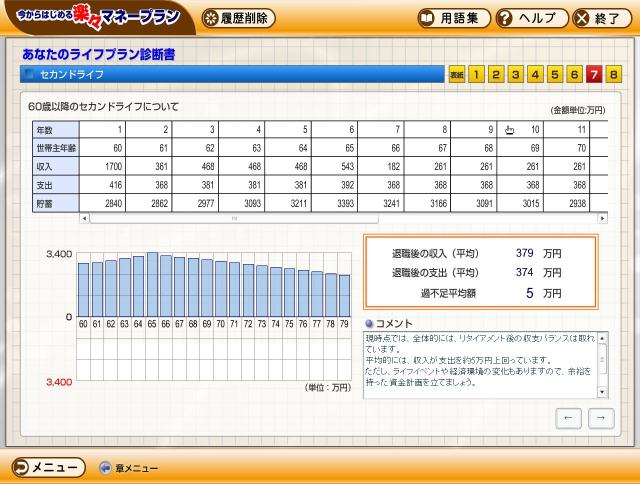Go to the 表紙 cover page tab
This screenshot has height=484, width=640.
456,74
